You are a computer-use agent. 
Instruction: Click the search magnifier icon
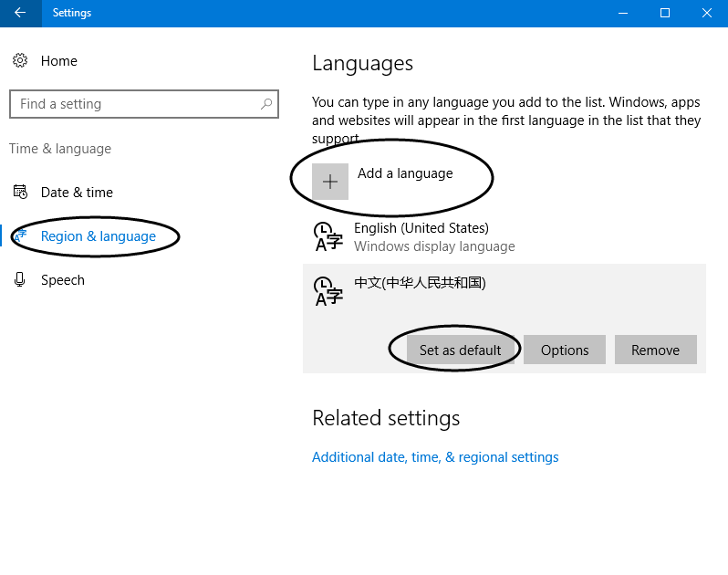tap(266, 104)
